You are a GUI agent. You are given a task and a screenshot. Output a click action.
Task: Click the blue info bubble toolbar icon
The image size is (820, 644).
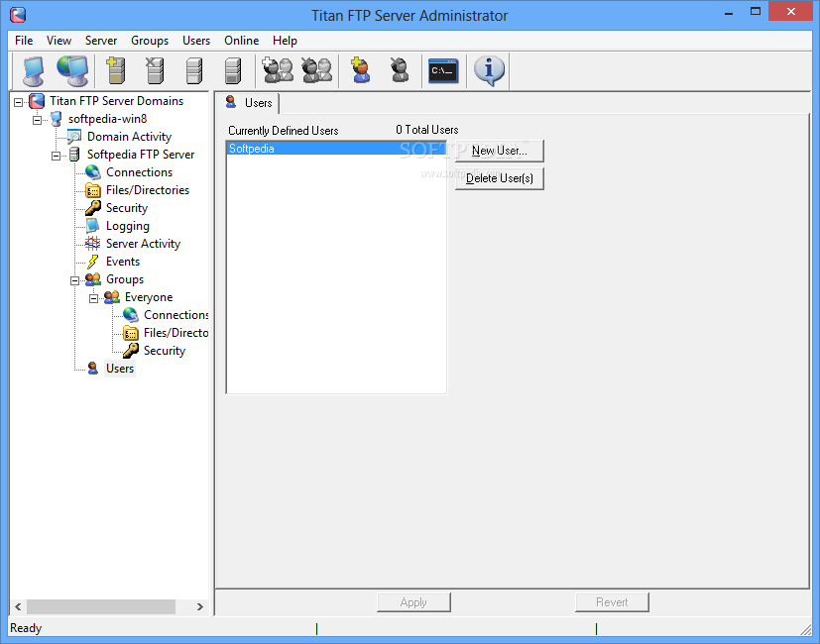[489, 70]
